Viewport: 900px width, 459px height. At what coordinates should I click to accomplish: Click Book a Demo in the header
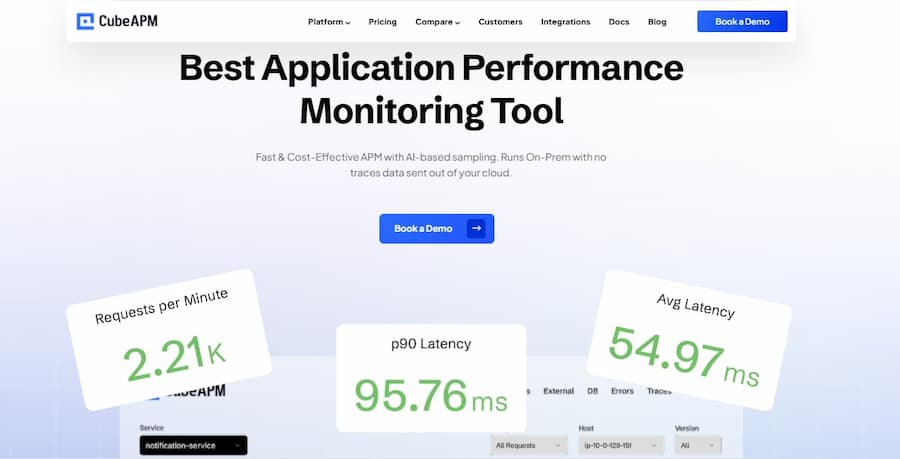(742, 21)
